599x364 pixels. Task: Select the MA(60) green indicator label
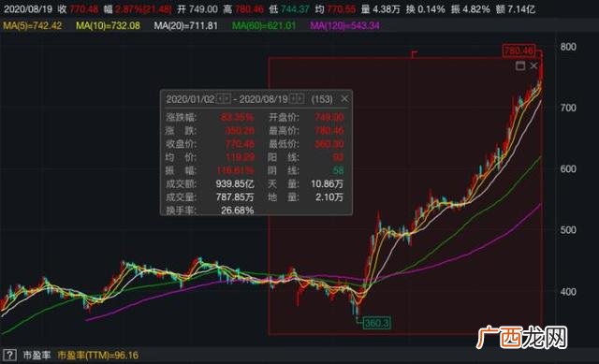point(264,25)
